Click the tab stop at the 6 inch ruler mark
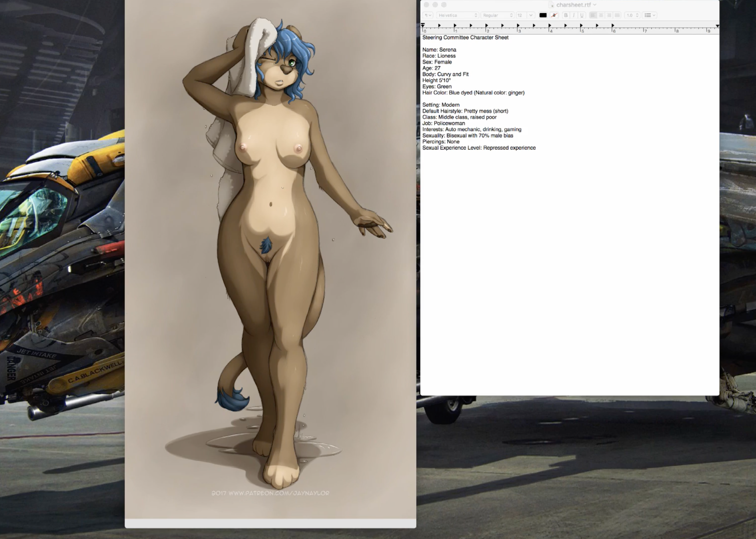Viewport: 756px width, 539px height. tap(613, 26)
